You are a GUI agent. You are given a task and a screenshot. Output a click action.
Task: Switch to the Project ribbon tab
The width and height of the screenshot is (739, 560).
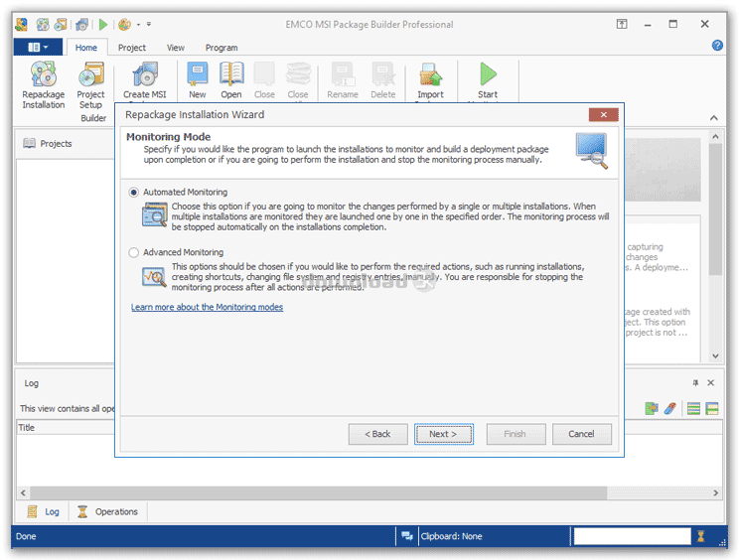(132, 48)
